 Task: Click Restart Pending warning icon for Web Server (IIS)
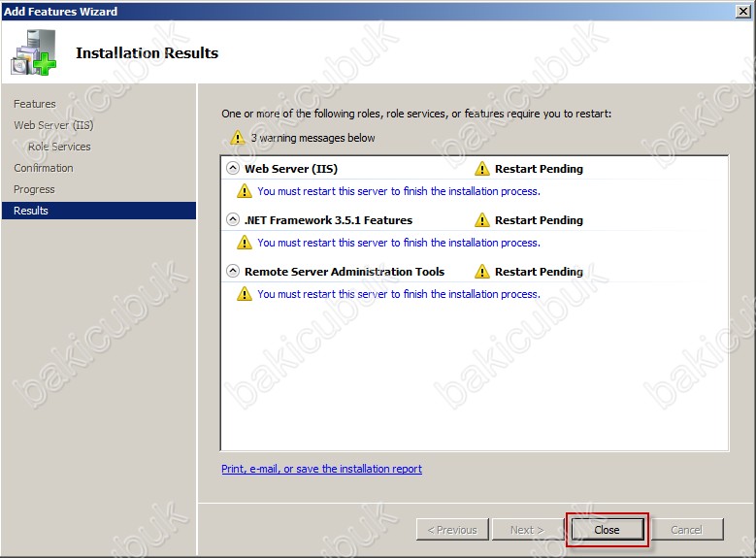(x=481, y=169)
